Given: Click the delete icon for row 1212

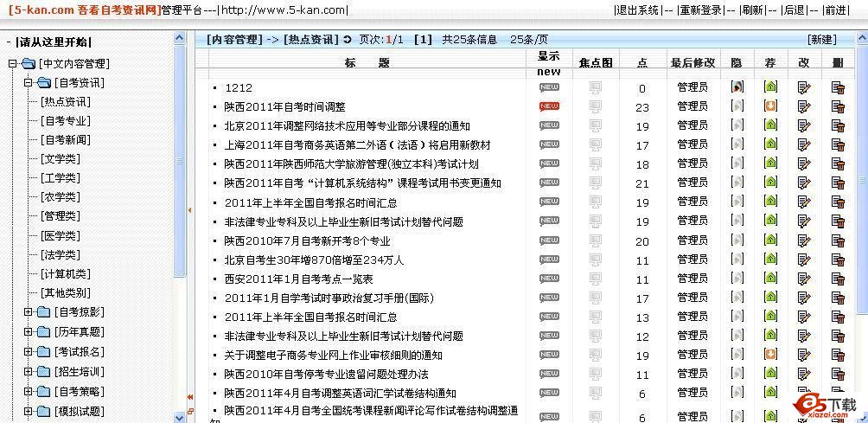Looking at the screenshot, I should pos(838,87).
